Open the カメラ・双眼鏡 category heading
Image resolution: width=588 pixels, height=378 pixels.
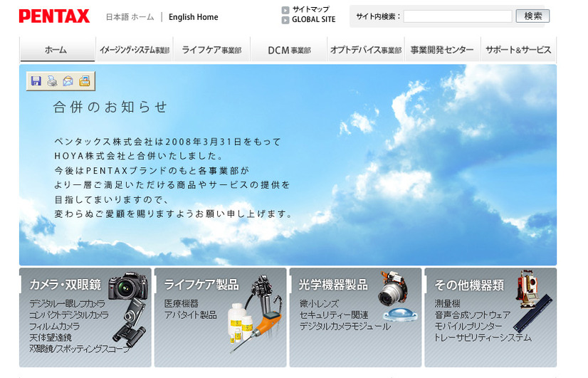65,285
